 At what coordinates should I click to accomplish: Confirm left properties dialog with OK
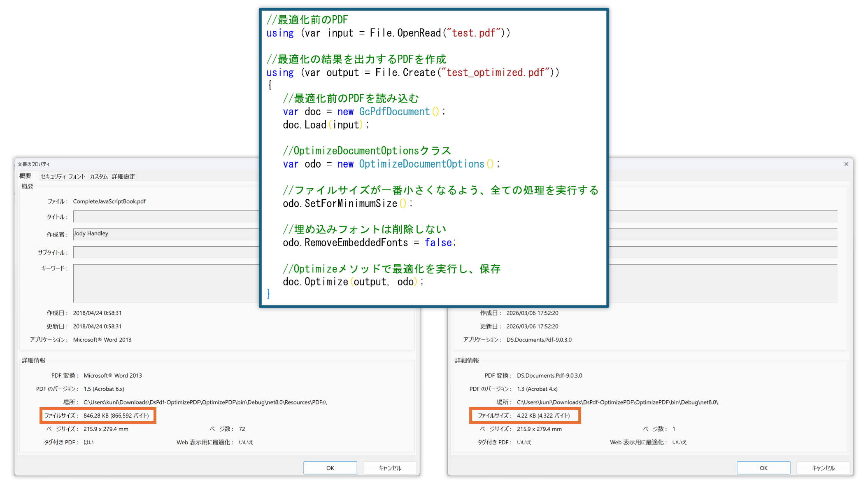(330, 468)
